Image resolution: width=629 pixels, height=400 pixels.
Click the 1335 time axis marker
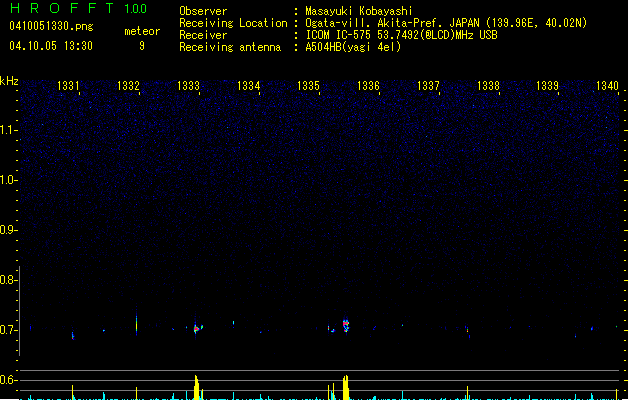click(308, 86)
